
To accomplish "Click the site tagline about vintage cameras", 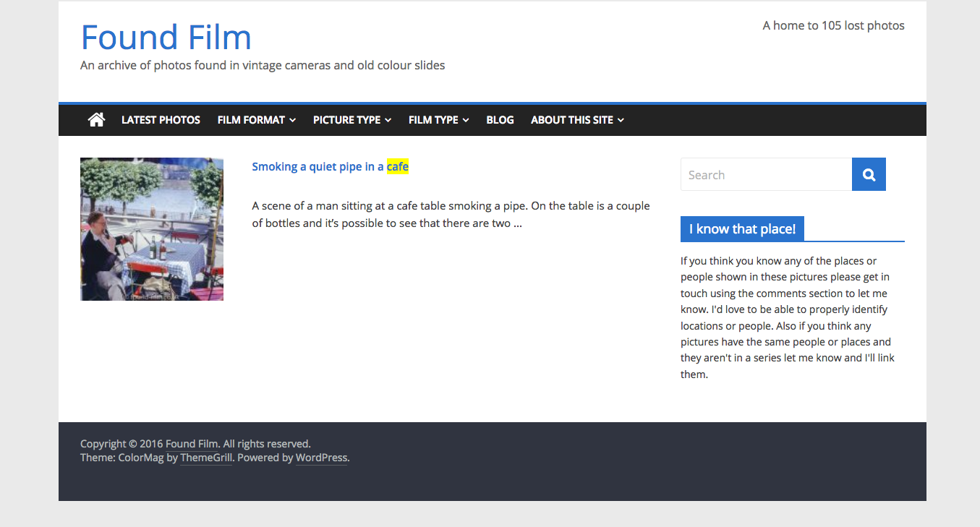I will [263, 65].
